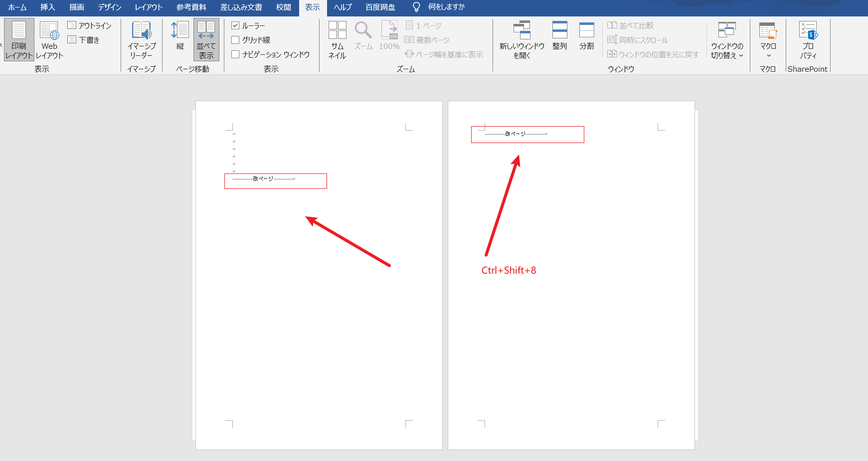The height and width of the screenshot is (461, 868).
Task: Switch to Web Layout view
Action: coord(49,39)
